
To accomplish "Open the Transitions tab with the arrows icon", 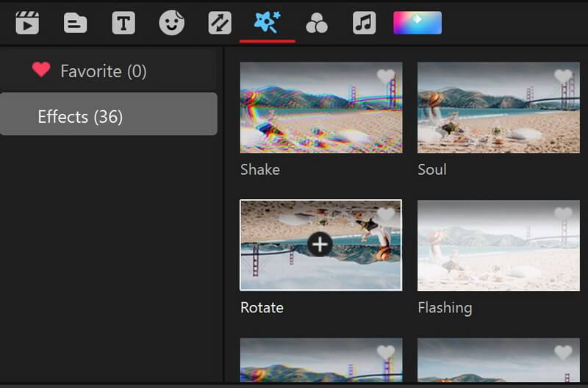I will (220, 23).
